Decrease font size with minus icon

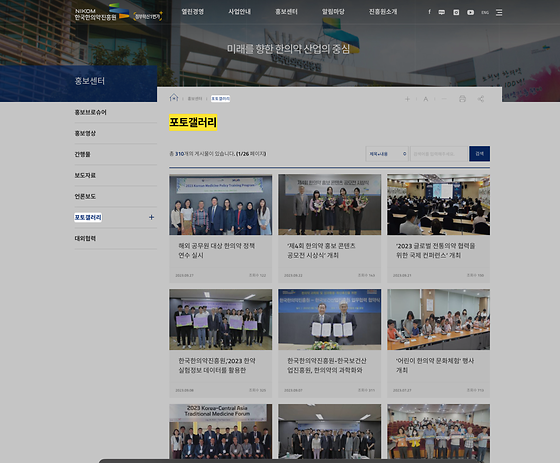click(444, 99)
